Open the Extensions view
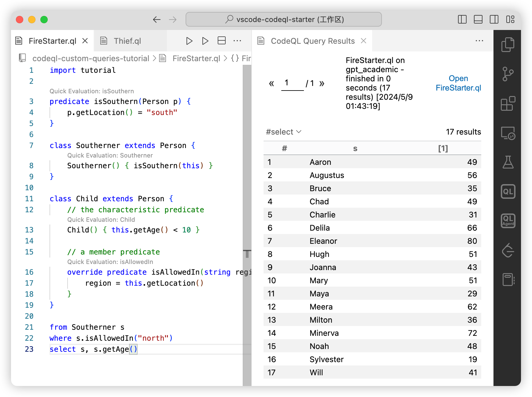Screen dimensions: 532x397 click(x=508, y=103)
